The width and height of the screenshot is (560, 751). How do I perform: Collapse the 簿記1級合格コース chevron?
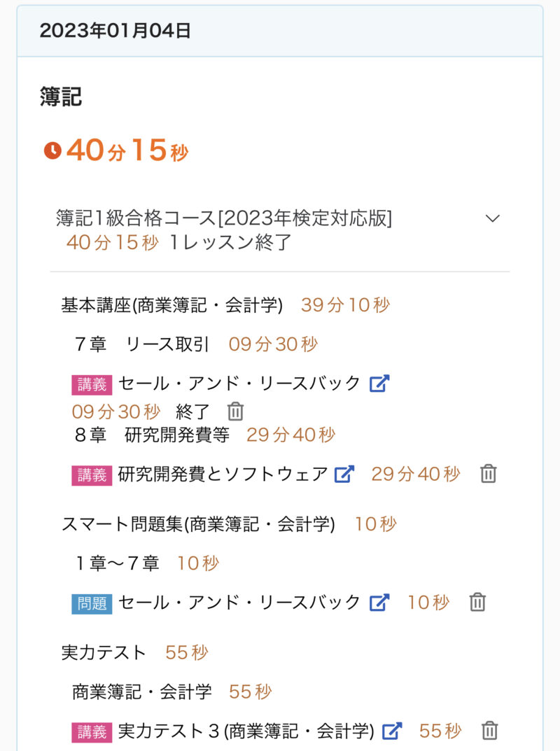point(493,218)
